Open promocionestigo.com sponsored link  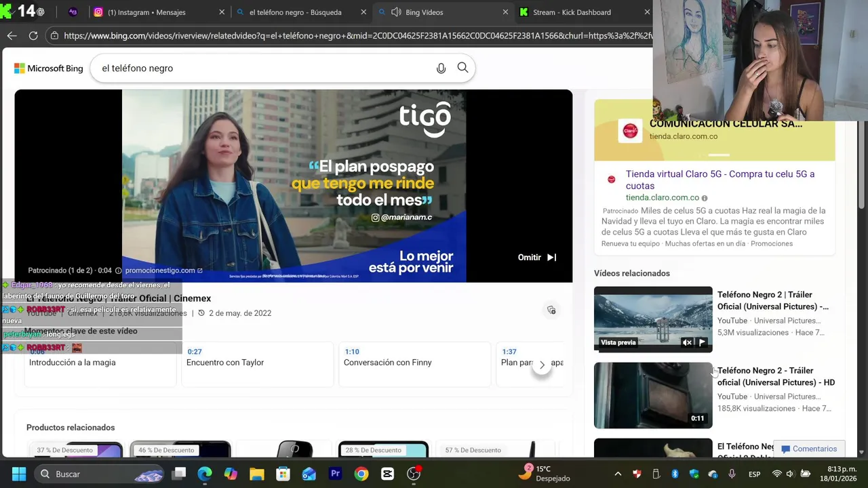point(163,270)
